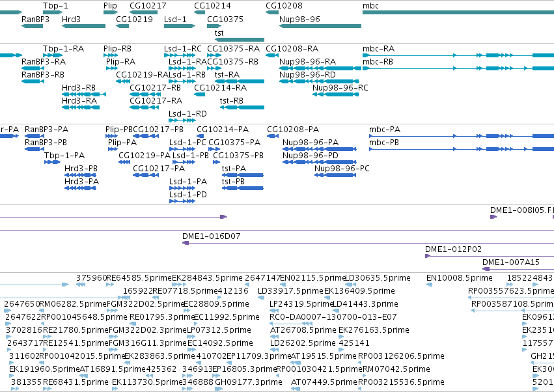
Task: Select transcript label Plip-RB
Action: click(117, 48)
